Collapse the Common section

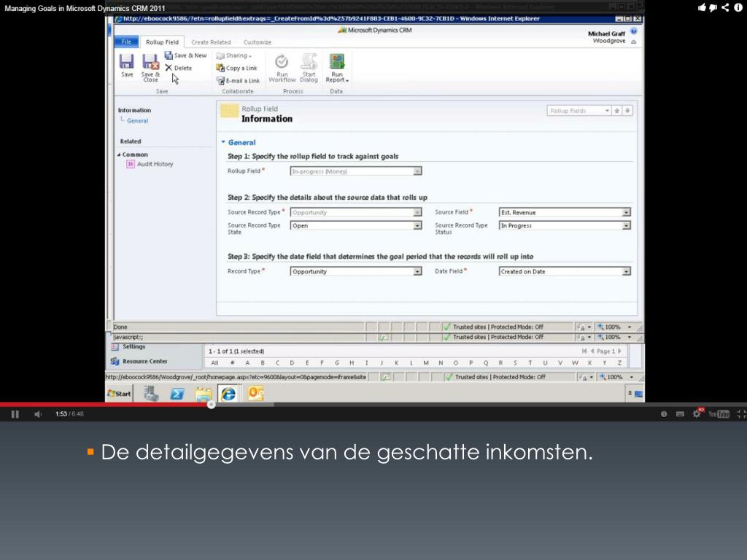click(119, 155)
